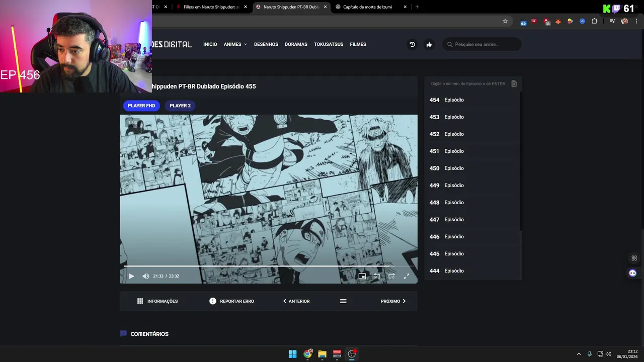Open the taskbar clock and date

627,354
